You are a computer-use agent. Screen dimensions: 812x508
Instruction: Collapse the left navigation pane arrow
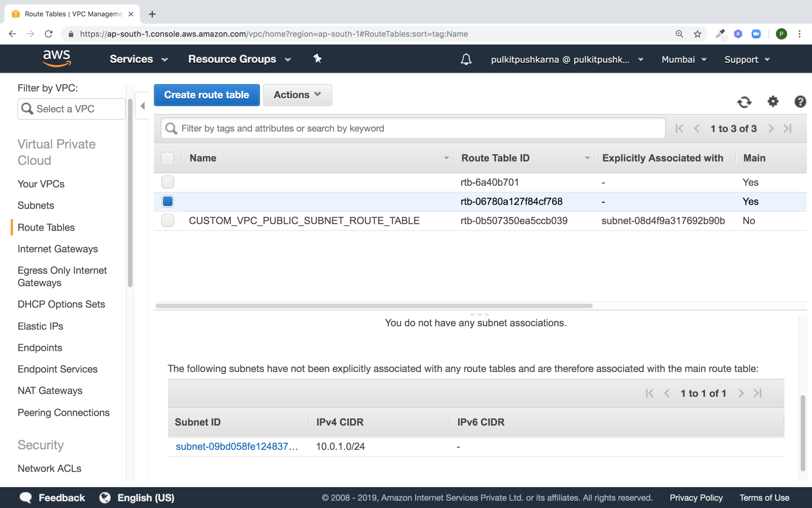coord(142,106)
